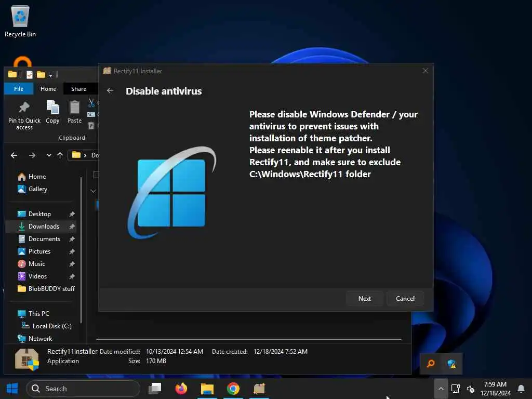Open notifications bell icon
The height and width of the screenshot is (399, 532).
pos(521,389)
